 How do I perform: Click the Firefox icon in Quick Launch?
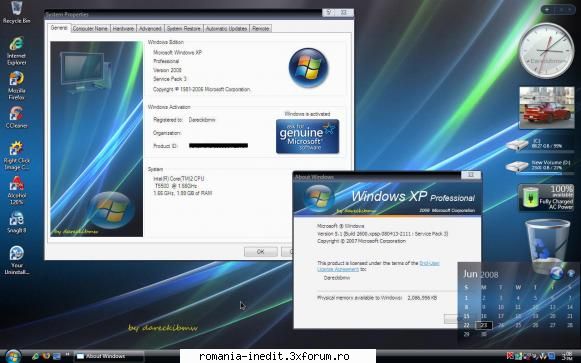point(46,356)
